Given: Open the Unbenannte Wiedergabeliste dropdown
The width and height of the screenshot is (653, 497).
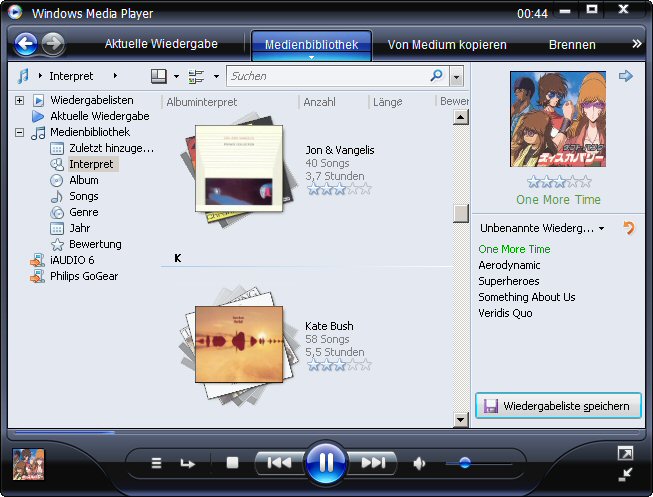Looking at the screenshot, I should [x=601, y=228].
